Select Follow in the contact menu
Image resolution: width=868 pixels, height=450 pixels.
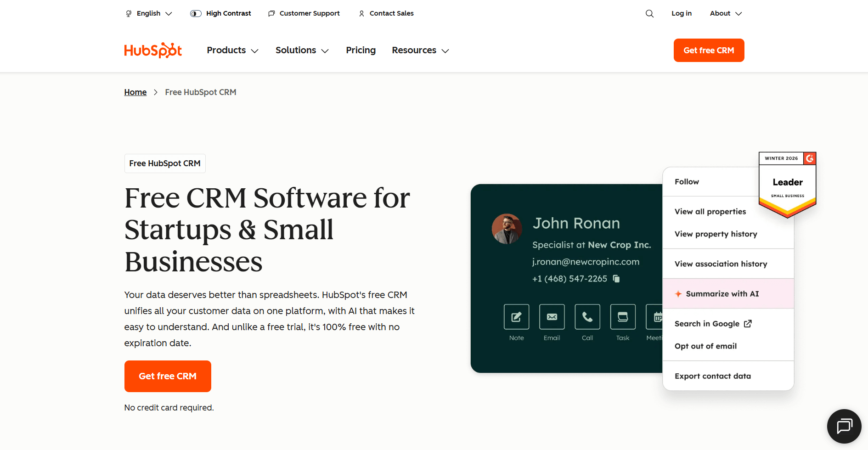[x=687, y=182]
